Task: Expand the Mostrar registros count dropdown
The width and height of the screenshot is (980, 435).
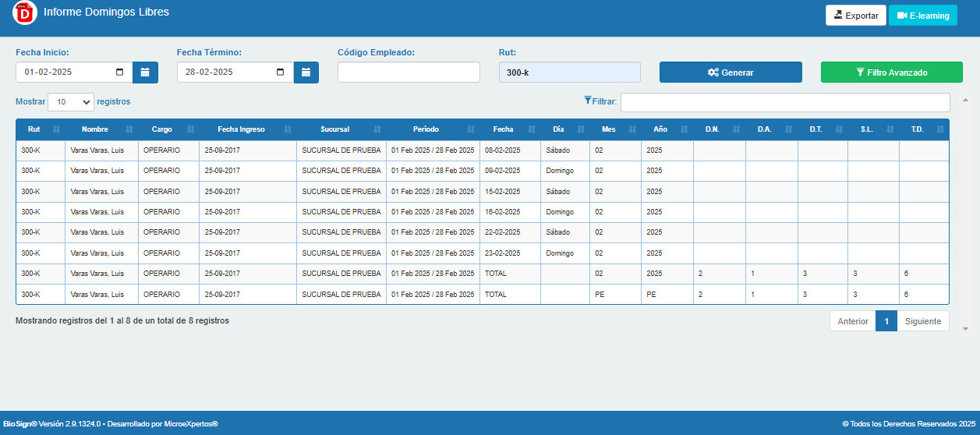Action: tap(71, 102)
